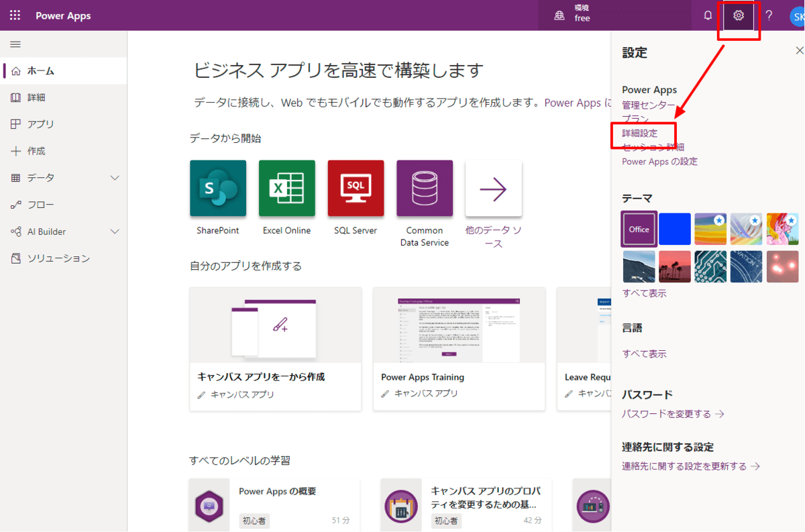The width and height of the screenshot is (805, 532).
Task: Click the 42 分 duration text
Action: pos(533,521)
